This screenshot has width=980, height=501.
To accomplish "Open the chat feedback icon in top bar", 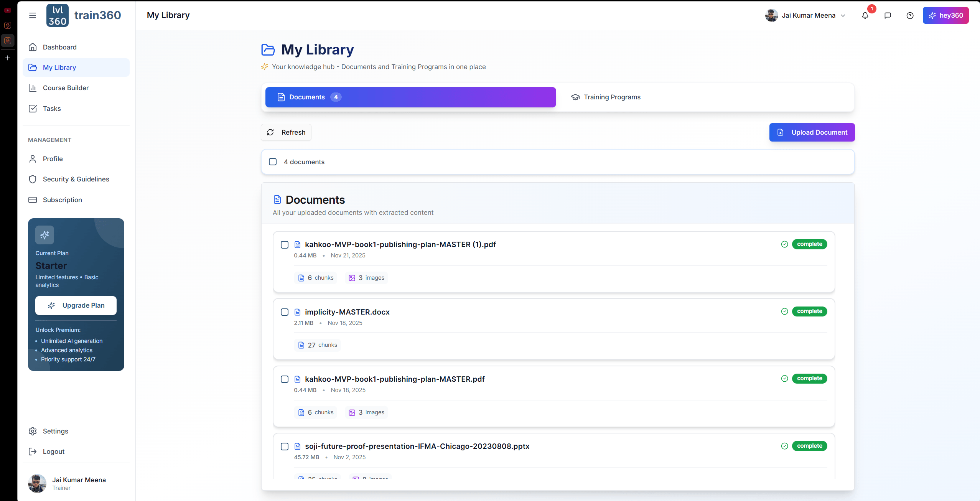I will coord(888,15).
